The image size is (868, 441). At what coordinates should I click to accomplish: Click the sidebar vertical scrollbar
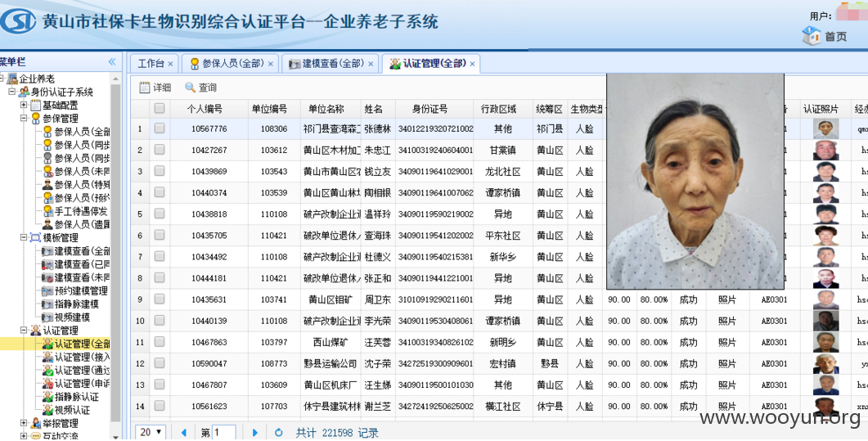[x=115, y=252]
